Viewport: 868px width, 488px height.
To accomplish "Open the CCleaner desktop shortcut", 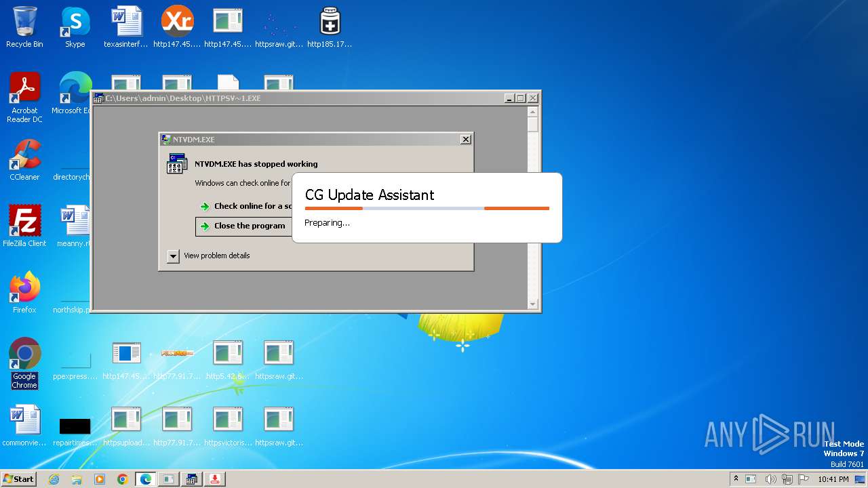I will click(24, 160).
